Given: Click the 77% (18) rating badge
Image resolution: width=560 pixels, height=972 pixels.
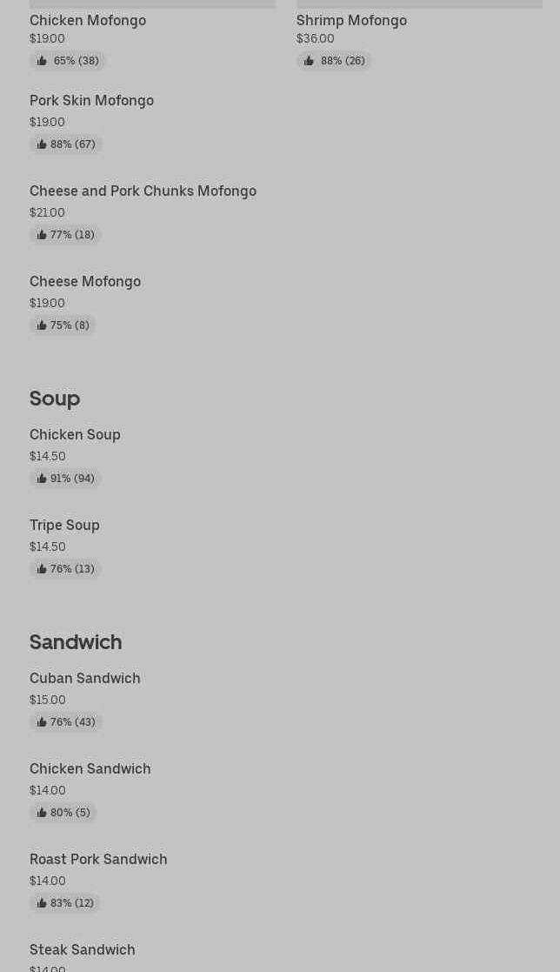Looking at the screenshot, I should (66, 235).
